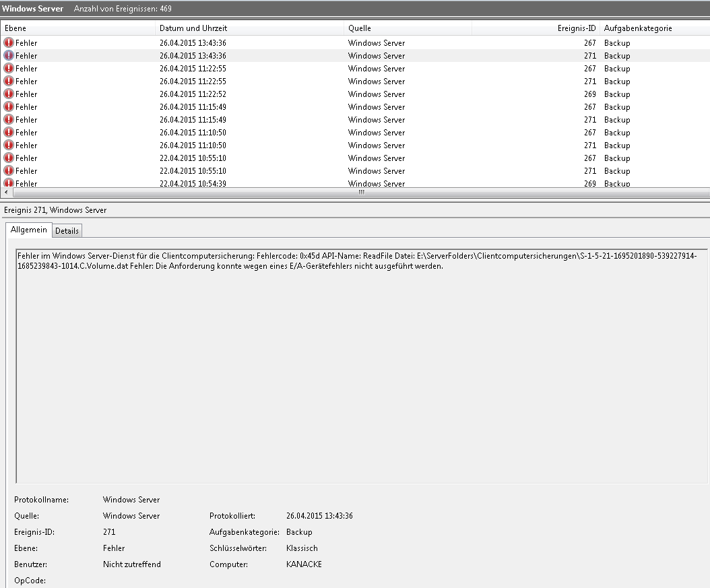The image size is (710, 588).
Task: Click error icon of 11:22:55 event 271
Action: pos(9,81)
